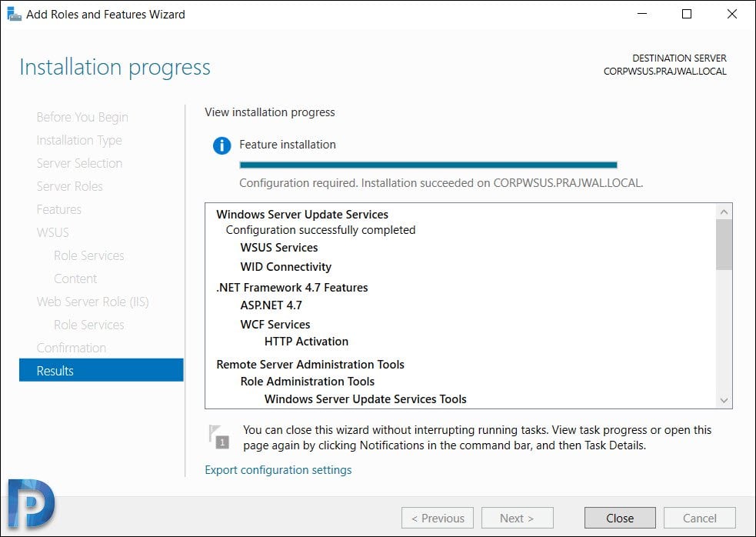Click the results list scrollbar thumb
This screenshot has width=756, height=537.
pyautogui.click(x=724, y=245)
